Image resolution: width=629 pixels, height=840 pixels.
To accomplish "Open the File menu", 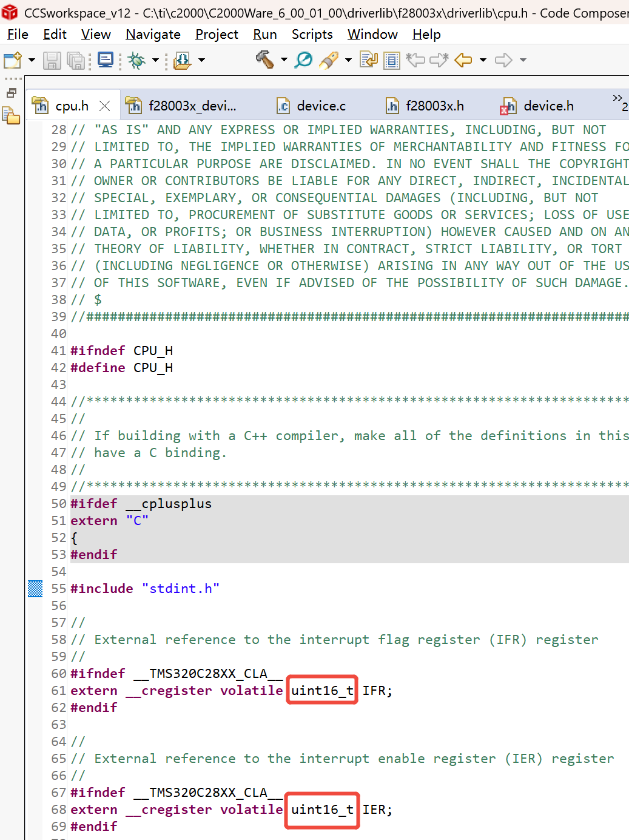I will [x=18, y=35].
